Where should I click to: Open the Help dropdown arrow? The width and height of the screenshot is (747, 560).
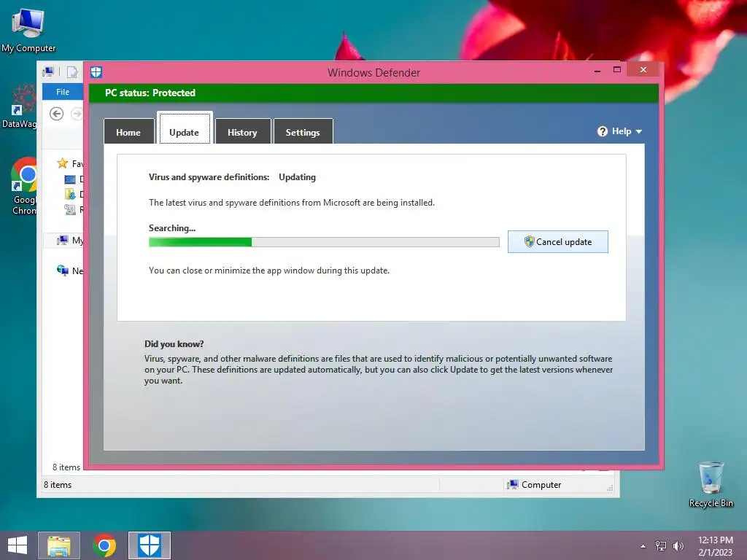click(x=639, y=131)
